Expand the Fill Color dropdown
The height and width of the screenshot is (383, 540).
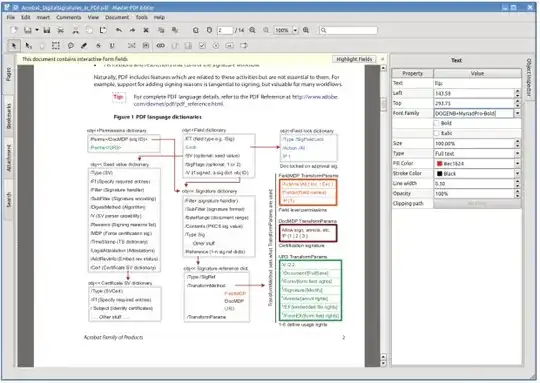[517, 163]
